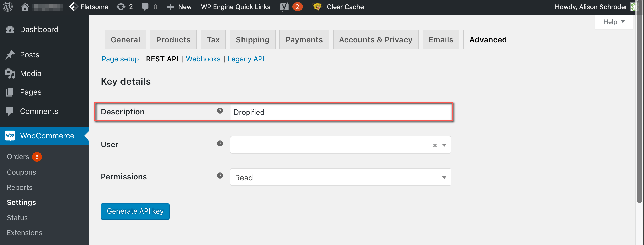The width and height of the screenshot is (644, 245).
Task: Click the Description field containing Dropified
Action: point(341,112)
